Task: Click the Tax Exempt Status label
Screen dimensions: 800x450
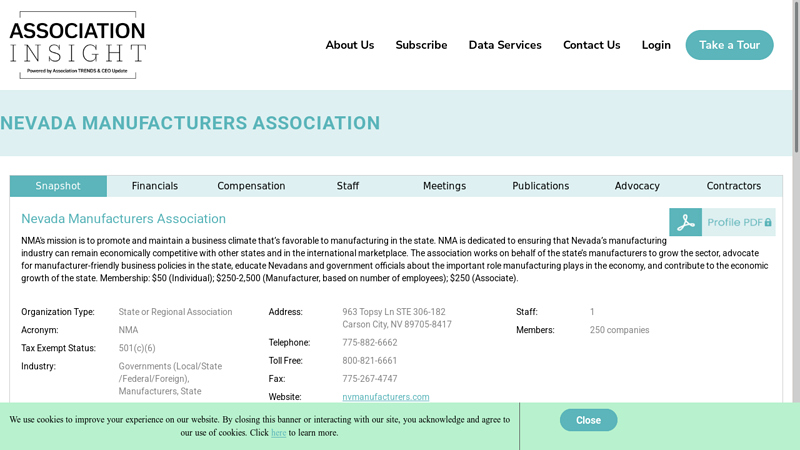Action: 58,348
